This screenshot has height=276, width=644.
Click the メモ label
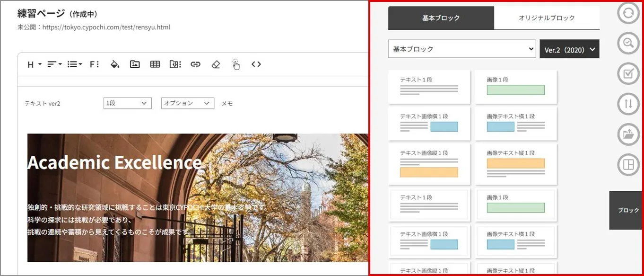[x=227, y=104]
